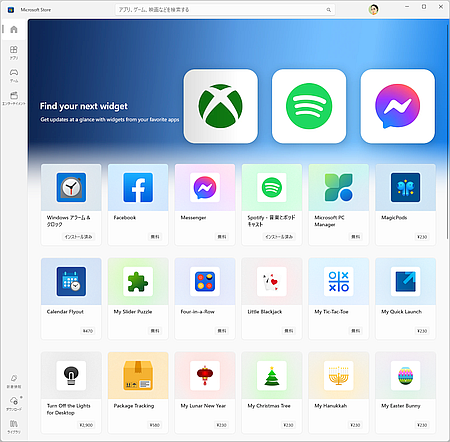Image resolution: width=450 pixels, height=442 pixels.
Task: Click the ¥230 price on My Quick Launch
Action: coord(422,331)
